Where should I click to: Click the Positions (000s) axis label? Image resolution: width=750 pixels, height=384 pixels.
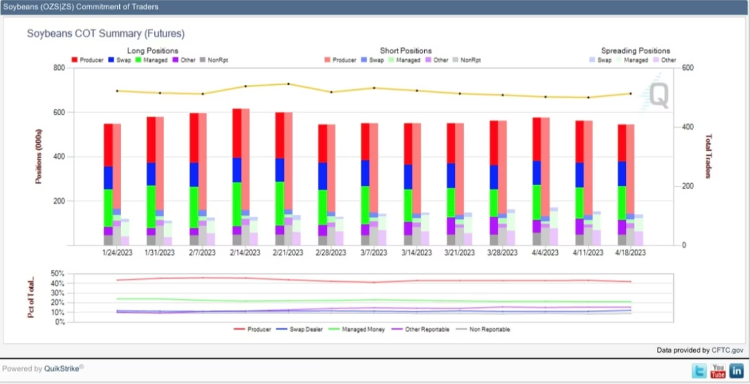38,156
